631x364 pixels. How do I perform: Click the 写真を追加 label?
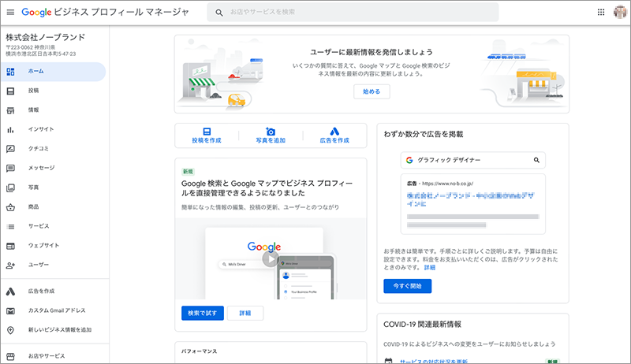tap(271, 140)
